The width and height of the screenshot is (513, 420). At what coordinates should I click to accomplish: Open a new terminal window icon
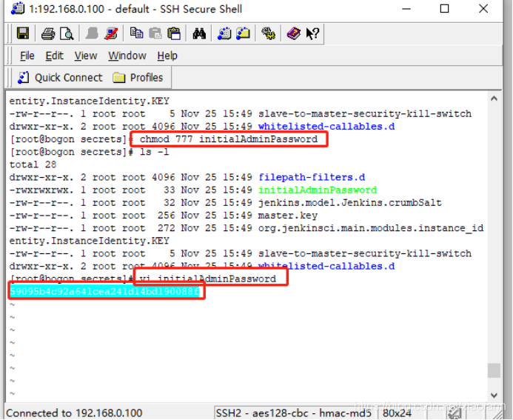[x=224, y=33]
